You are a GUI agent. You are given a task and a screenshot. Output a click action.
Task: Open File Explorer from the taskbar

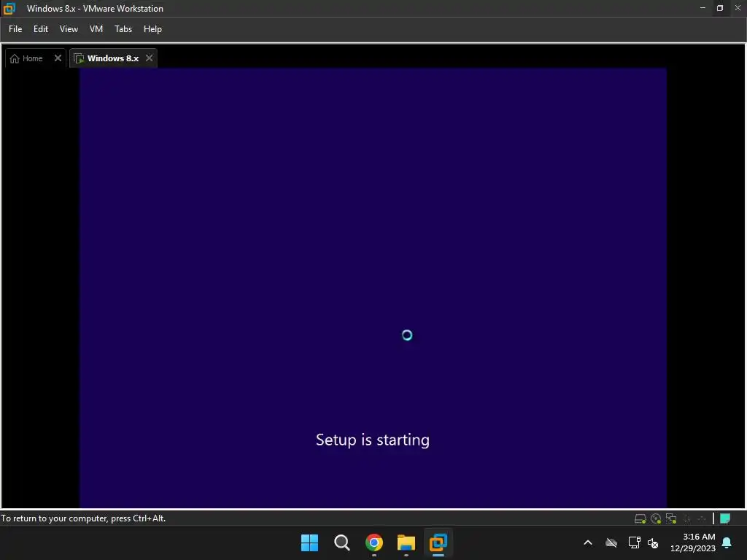click(406, 542)
